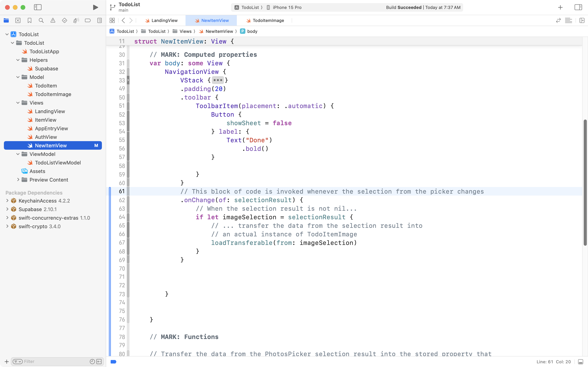
Task: Toggle breakpoint activation at the bottom left
Action: pyautogui.click(x=113, y=361)
